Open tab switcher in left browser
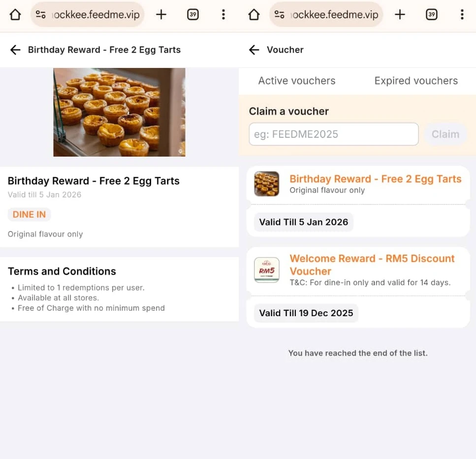Viewport: 476px width, 459px height. tap(193, 15)
